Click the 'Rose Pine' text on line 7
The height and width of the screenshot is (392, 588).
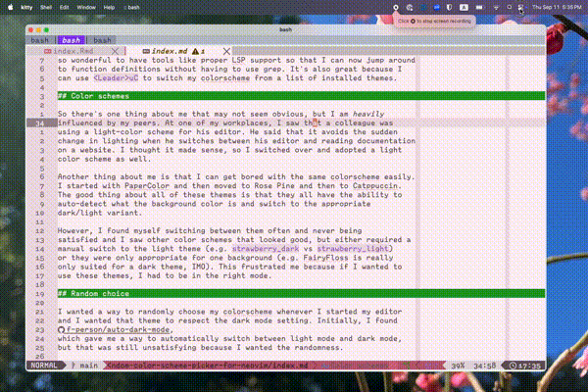click(274, 185)
